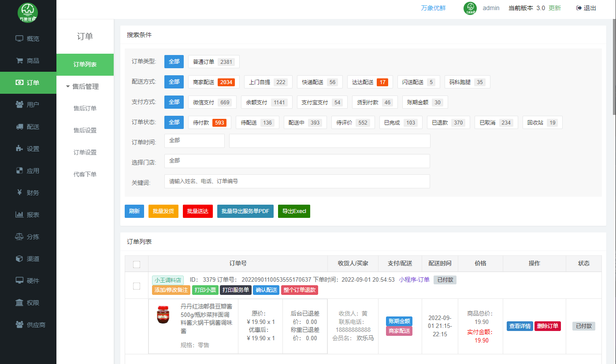Click the balance scale sorting icon
The height and width of the screenshot is (364, 616).
pyautogui.click(x=19, y=237)
